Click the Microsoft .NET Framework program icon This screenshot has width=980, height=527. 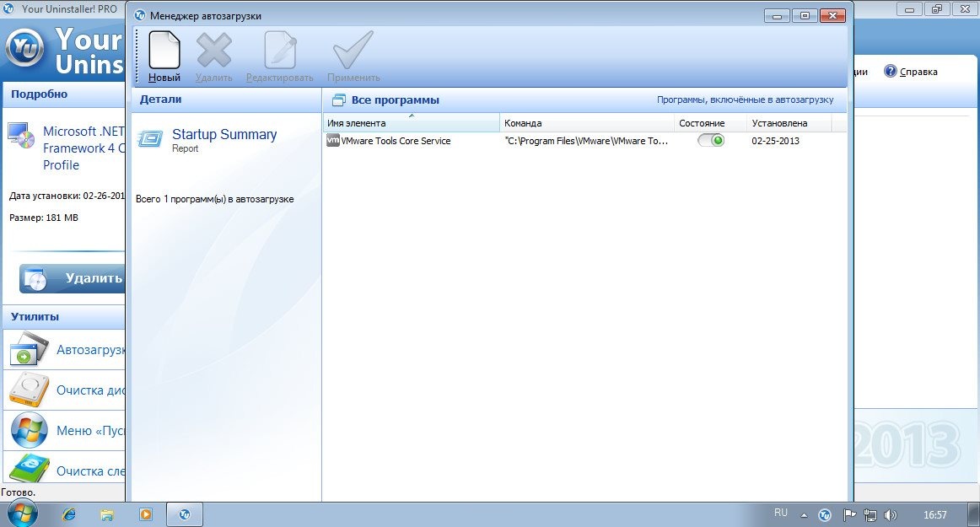click(21, 135)
